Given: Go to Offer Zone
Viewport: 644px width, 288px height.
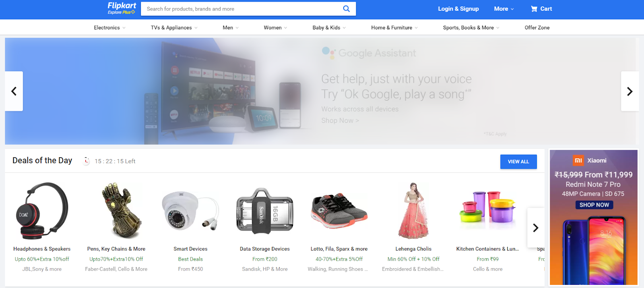Looking at the screenshot, I should [x=537, y=27].
